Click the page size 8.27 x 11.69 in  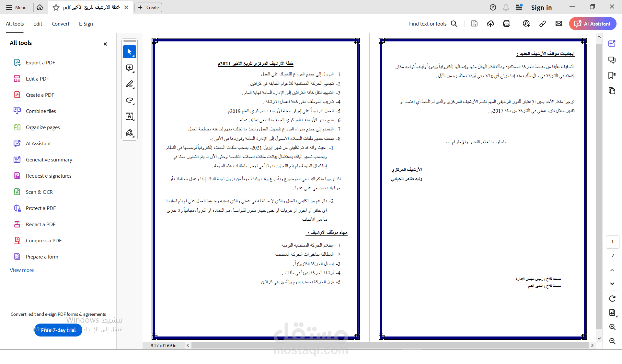164,346
